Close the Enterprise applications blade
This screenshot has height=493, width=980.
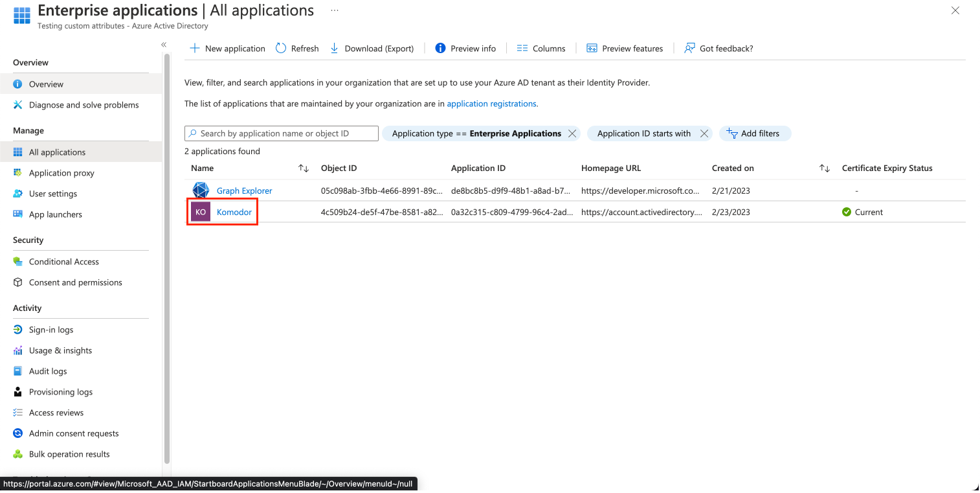pyautogui.click(x=955, y=10)
